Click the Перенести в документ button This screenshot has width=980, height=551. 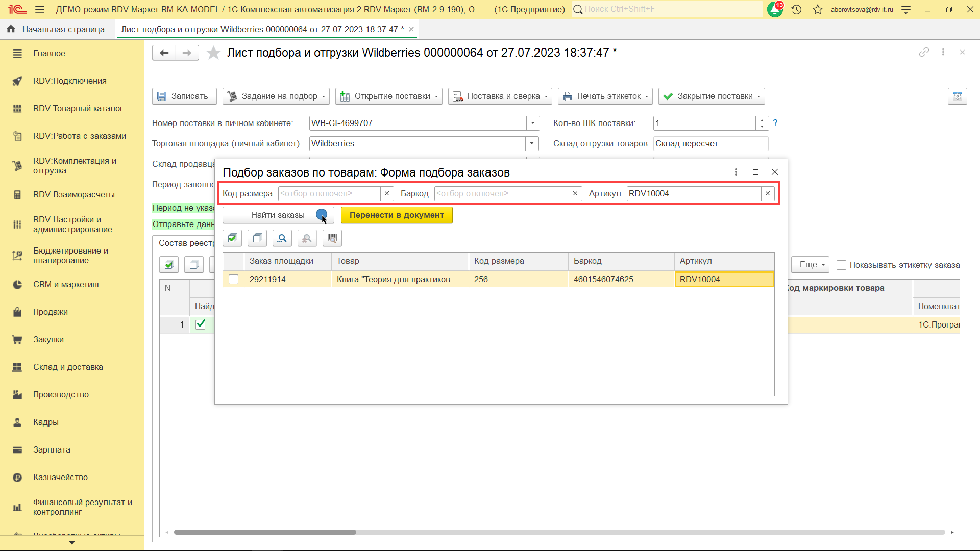(397, 215)
